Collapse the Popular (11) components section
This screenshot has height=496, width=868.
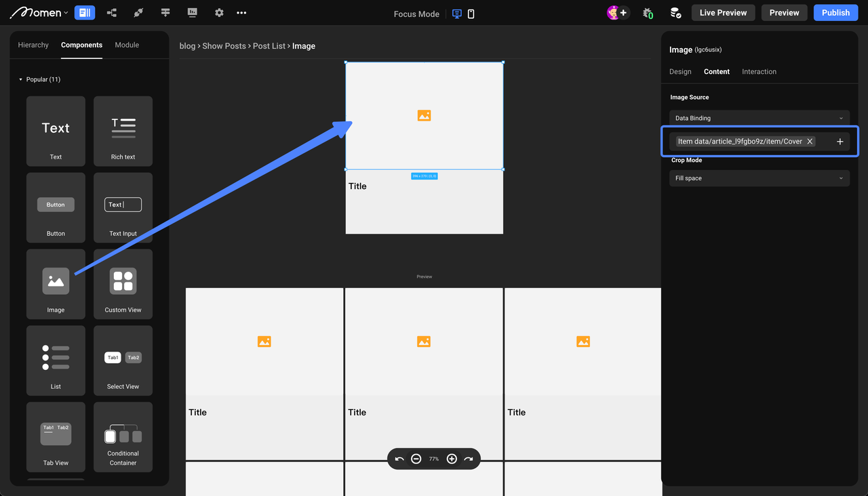pyautogui.click(x=21, y=79)
